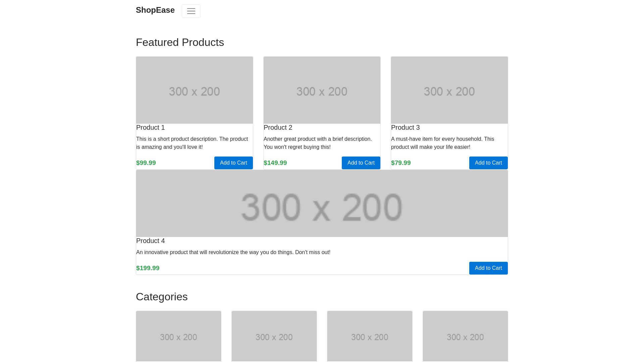Select the Product 3 title
The height and width of the screenshot is (362, 644).
click(x=406, y=127)
